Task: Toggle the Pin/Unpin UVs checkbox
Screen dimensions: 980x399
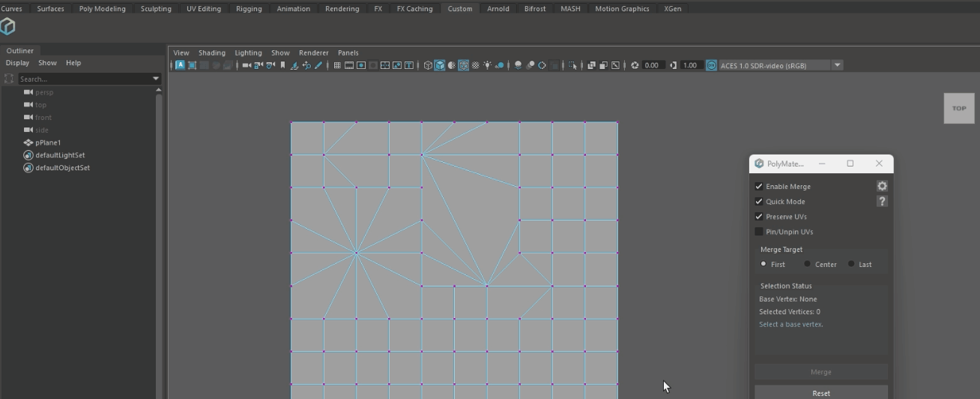Action: click(x=759, y=232)
